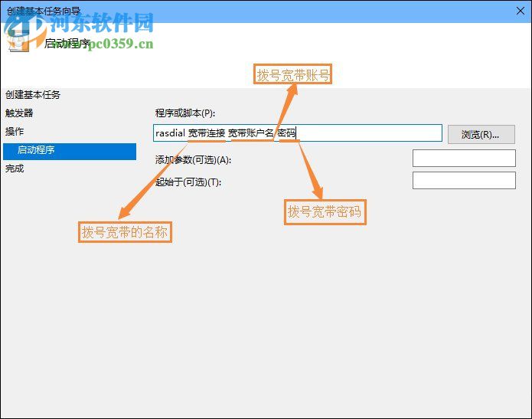The image size is (532, 419).
Task: Select 创建基本任务 step in sidebar
Action: 33,95
